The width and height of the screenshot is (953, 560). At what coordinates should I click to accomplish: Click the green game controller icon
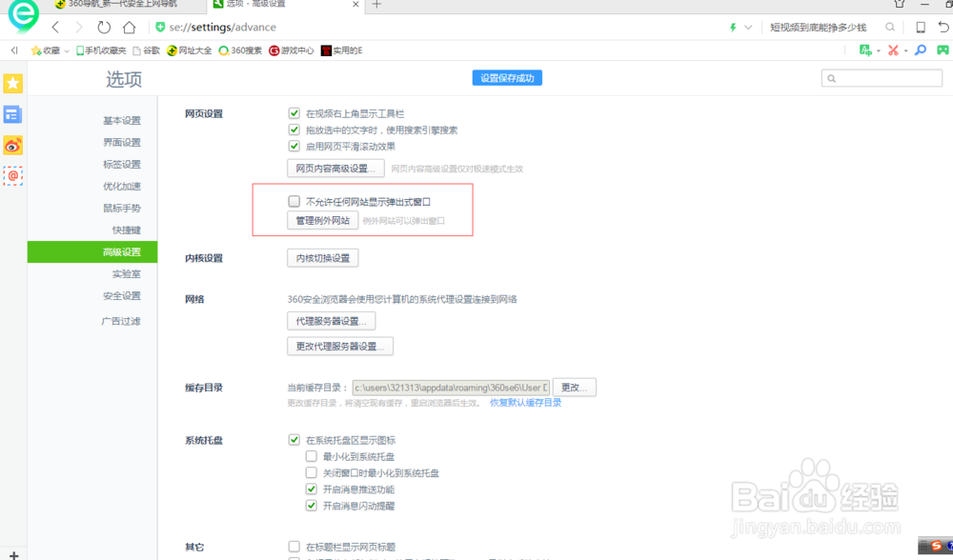(943, 50)
